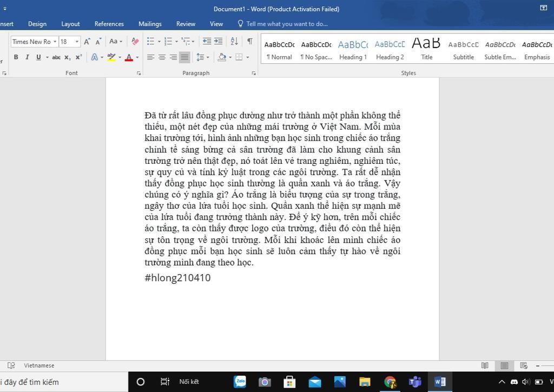Open line spacing options
This screenshot has width=554, height=392.
200,57
